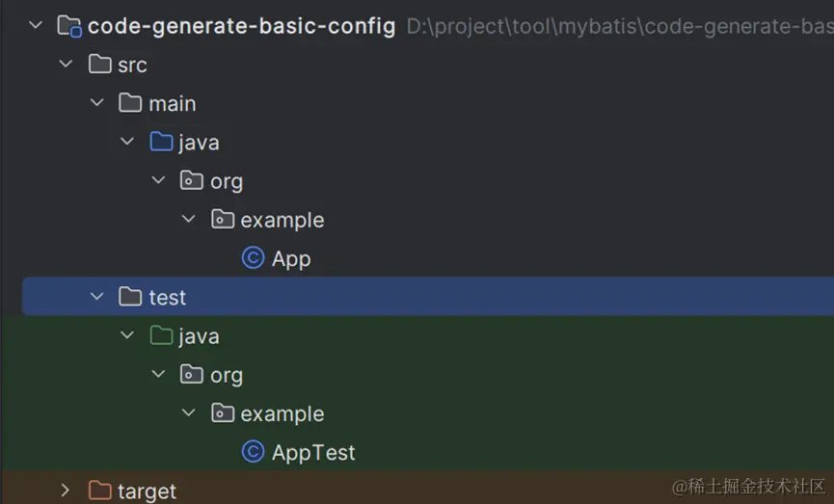Collapse the main folder chevron
The width and height of the screenshot is (834, 504).
(96, 102)
